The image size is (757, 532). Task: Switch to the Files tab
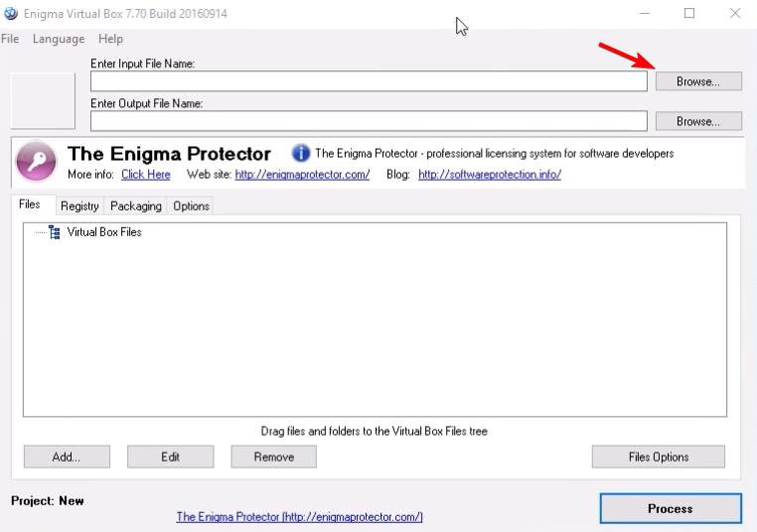[x=30, y=204]
